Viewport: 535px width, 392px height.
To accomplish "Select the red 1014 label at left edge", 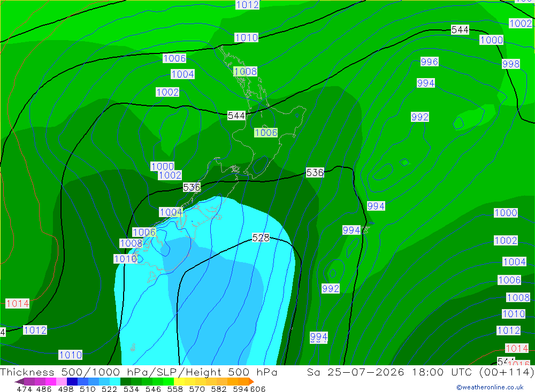I will (x=18, y=303).
